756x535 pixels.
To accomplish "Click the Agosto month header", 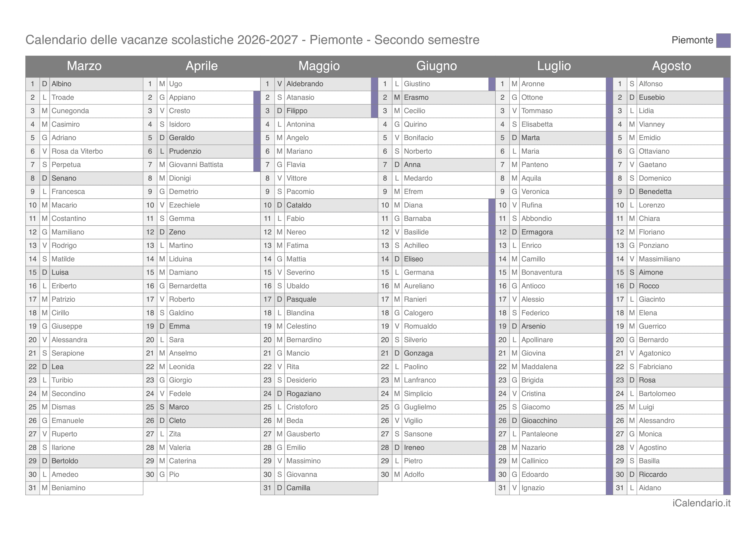I will (x=671, y=66).
